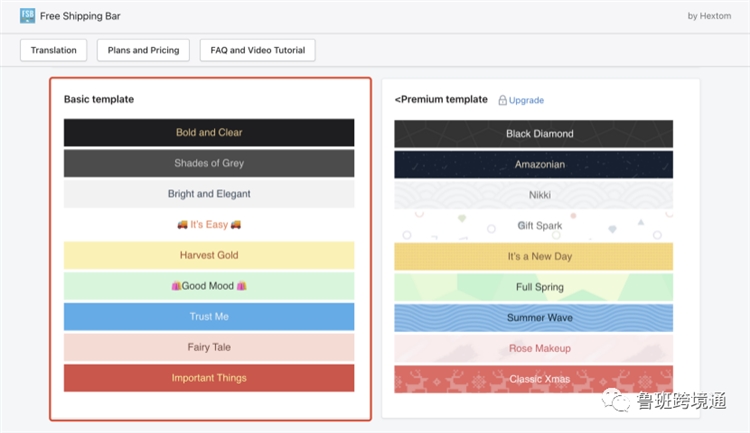Image resolution: width=750 pixels, height=433 pixels.
Task: Select the blue Trust Me template
Action: pyautogui.click(x=209, y=317)
